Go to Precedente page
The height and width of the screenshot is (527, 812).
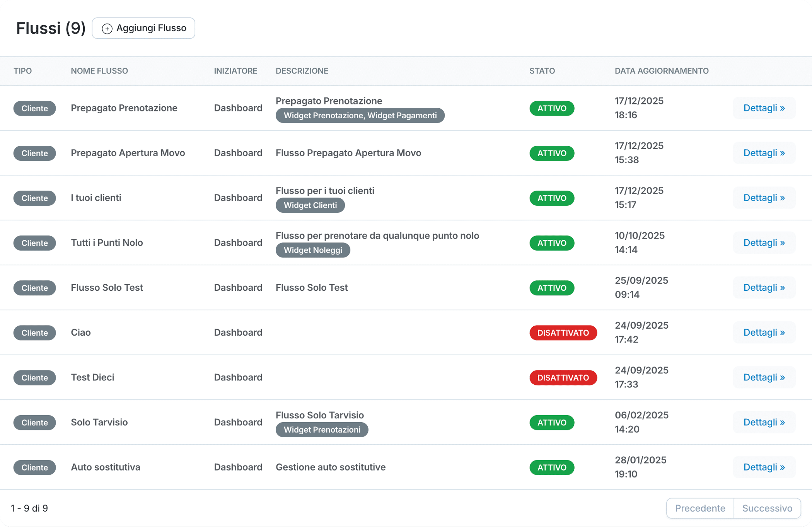(x=700, y=508)
